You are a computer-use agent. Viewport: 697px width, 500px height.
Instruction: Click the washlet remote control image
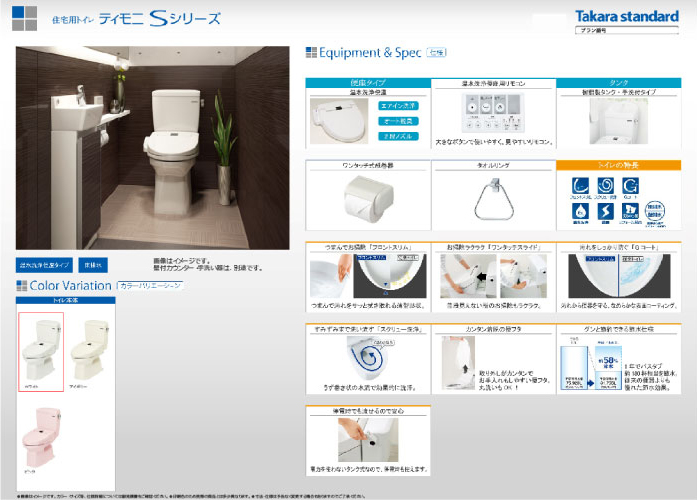pyautogui.click(x=493, y=113)
